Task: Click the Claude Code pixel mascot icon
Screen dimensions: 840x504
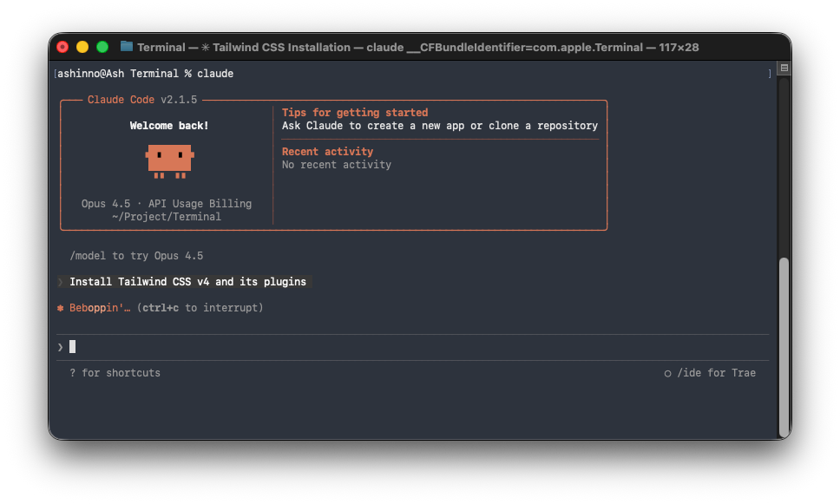Action: click(x=169, y=160)
